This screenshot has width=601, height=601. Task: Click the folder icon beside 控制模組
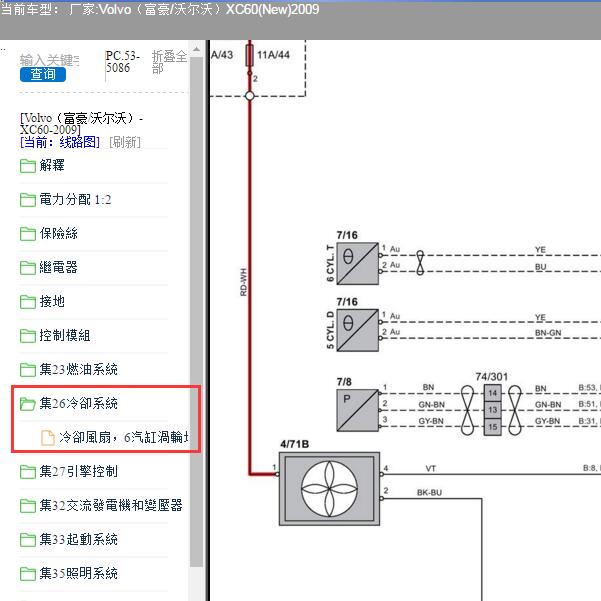[x=28, y=336]
